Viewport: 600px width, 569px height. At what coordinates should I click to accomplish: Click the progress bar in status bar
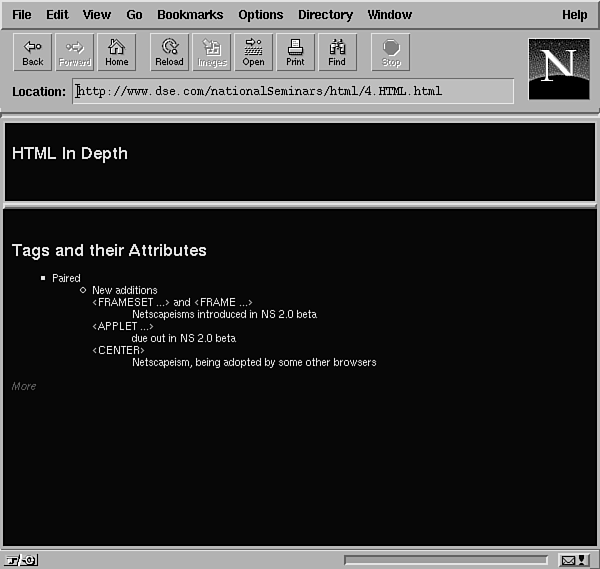coord(445,560)
